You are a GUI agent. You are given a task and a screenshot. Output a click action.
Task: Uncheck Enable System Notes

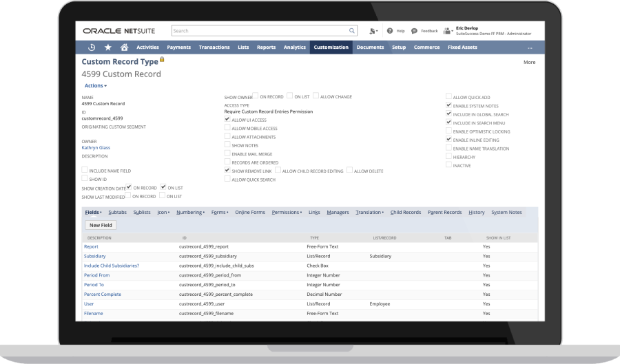pos(448,105)
